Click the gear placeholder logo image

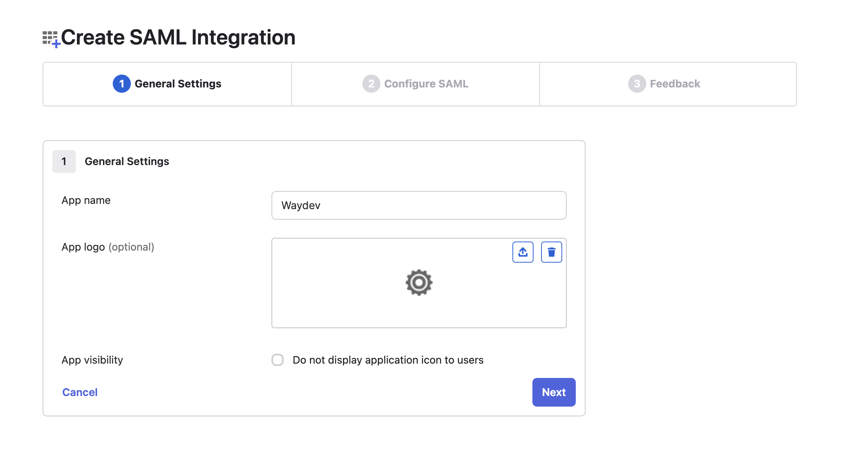coord(419,283)
